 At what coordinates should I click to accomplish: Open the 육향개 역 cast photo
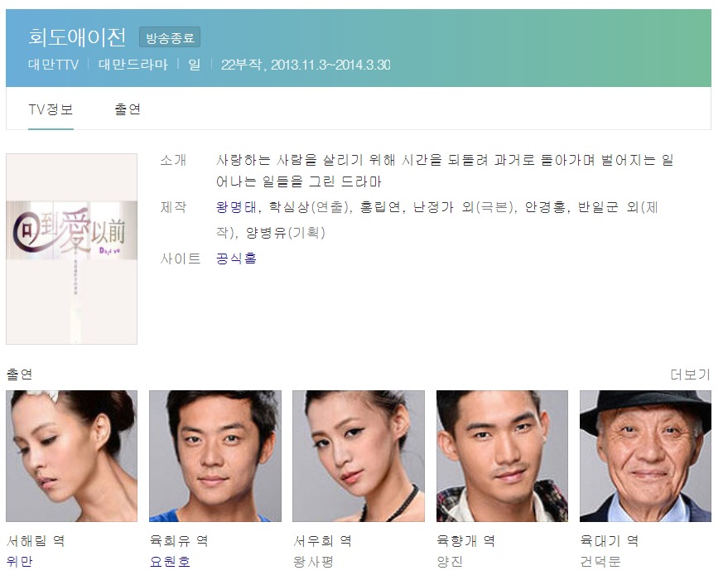[502, 456]
